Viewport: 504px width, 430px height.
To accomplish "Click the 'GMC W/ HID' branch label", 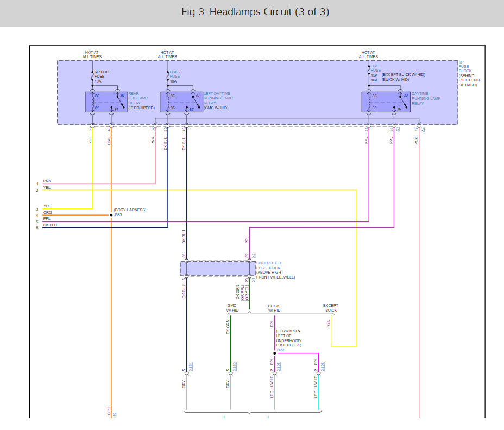I will tap(232, 308).
